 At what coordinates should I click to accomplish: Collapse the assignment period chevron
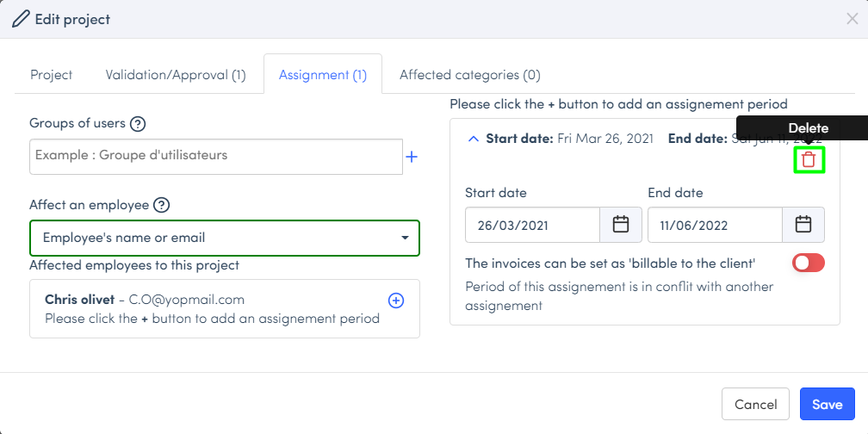[x=473, y=138]
